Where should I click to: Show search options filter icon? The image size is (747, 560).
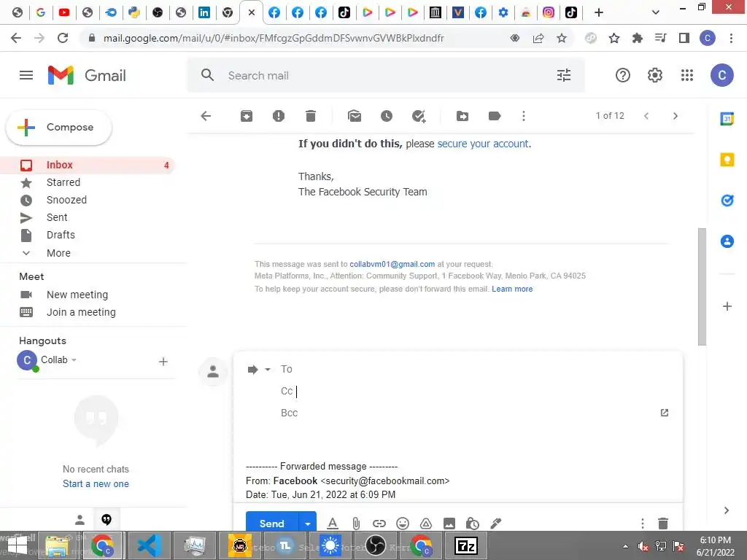click(x=564, y=75)
